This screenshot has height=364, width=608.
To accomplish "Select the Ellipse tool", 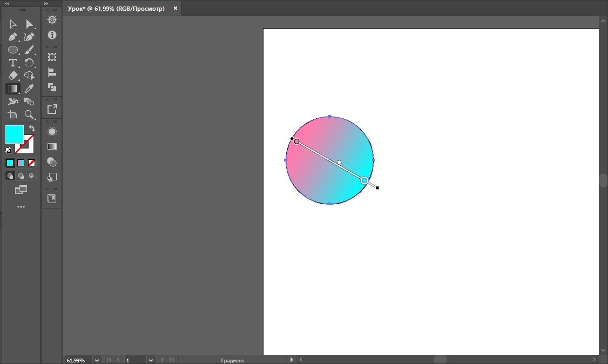I will 13,50.
